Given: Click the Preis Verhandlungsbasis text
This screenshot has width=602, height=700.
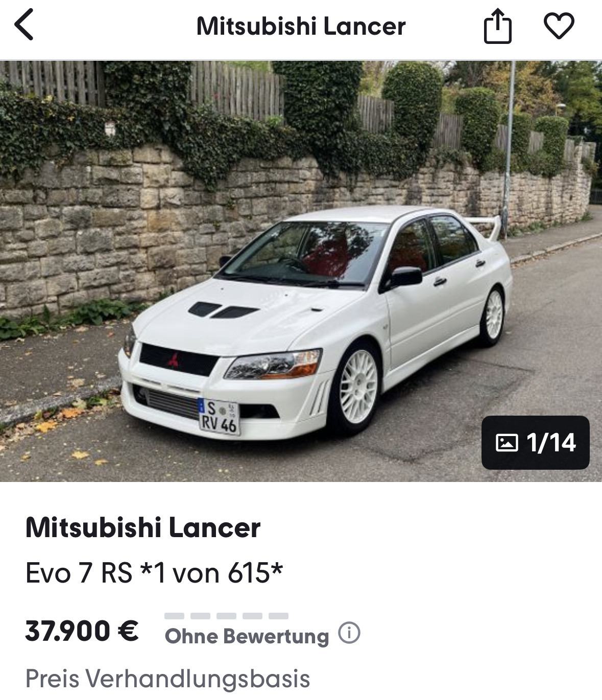Looking at the screenshot, I should [167, 679].
